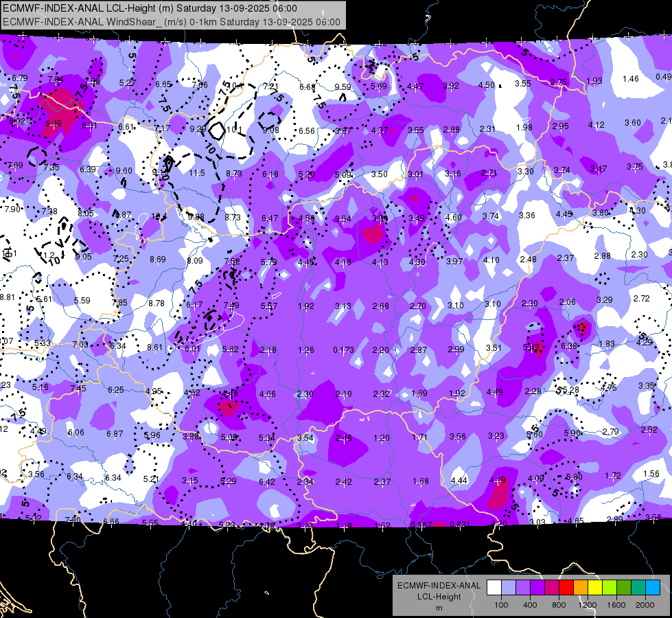Click the legend unit label m

click(x=439, y=608)
